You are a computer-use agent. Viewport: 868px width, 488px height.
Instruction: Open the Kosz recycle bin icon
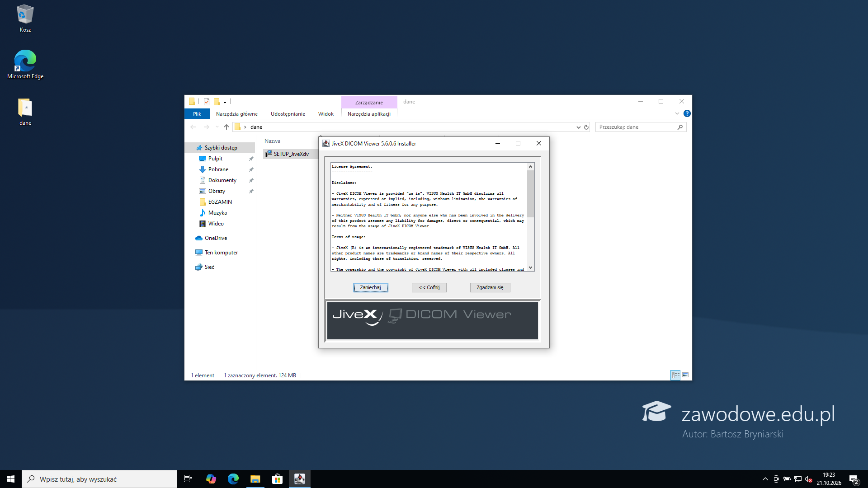pos(25,19)
